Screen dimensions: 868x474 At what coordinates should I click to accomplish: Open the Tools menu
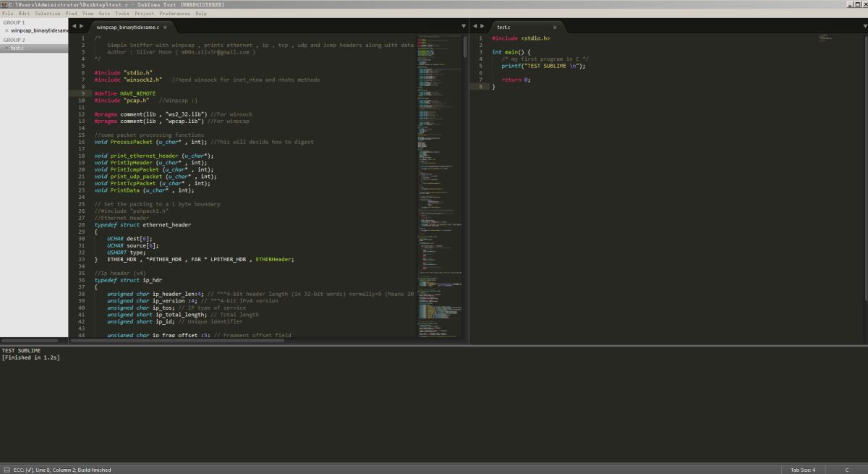122,13
